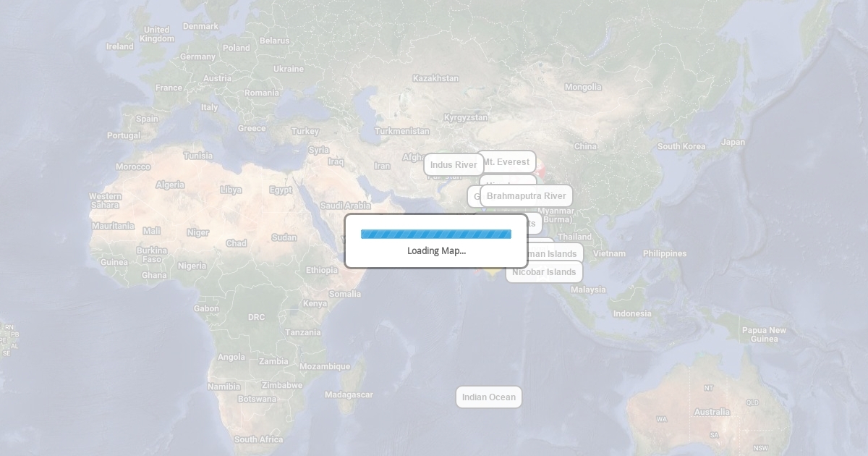Select the Brahmaputra River label
This screenshot has height=456, width=868.
click(526, 196)
